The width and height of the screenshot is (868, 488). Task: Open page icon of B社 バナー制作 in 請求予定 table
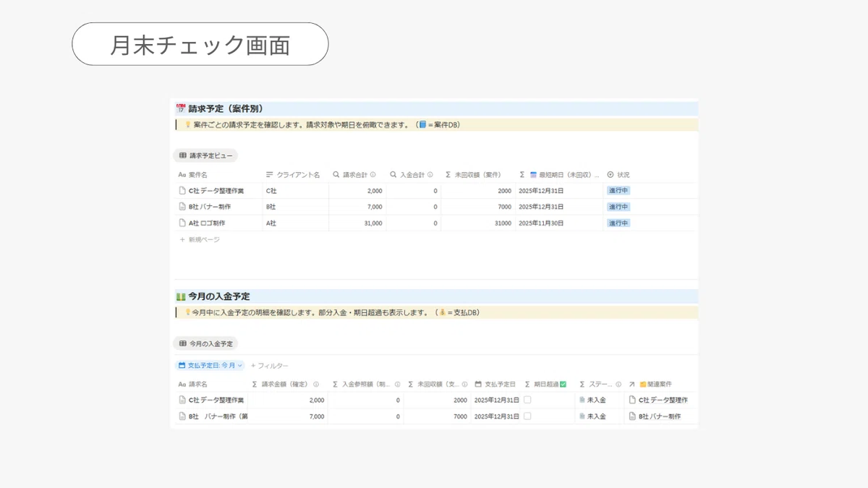pyautogui.click(x=182, y=207)
